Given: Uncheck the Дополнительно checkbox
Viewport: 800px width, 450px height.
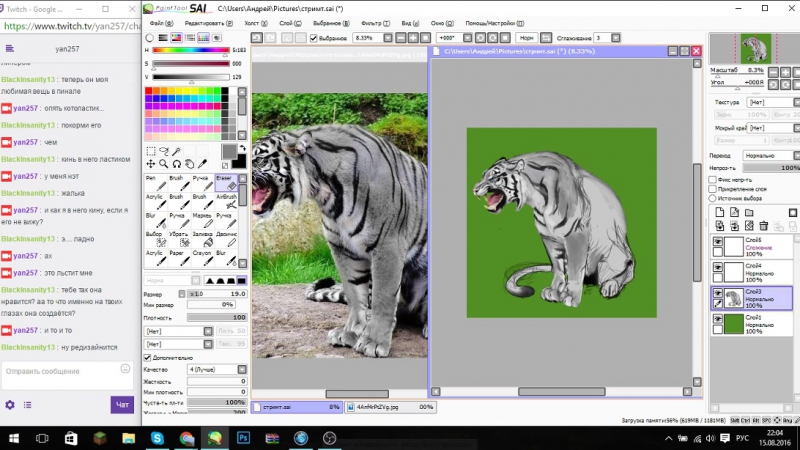Looking at the screenshot, I should (x=147, y=358).
